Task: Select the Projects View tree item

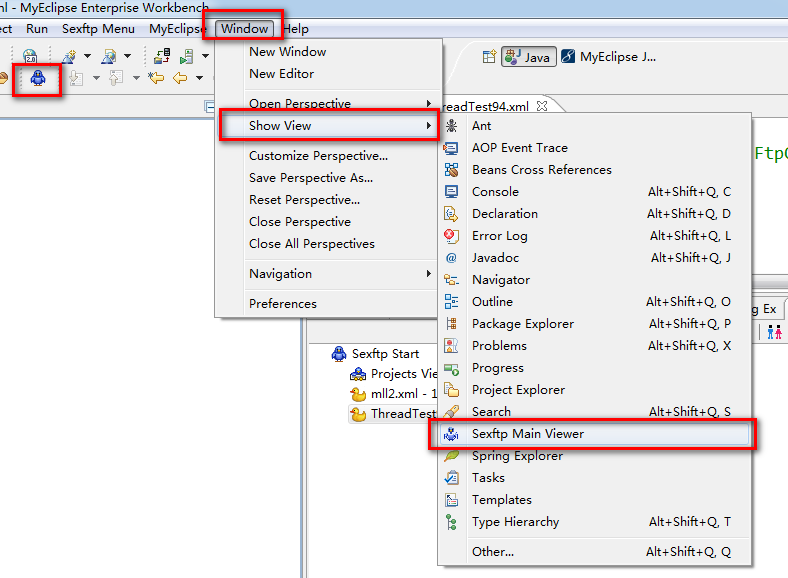Action: [393, 374]
